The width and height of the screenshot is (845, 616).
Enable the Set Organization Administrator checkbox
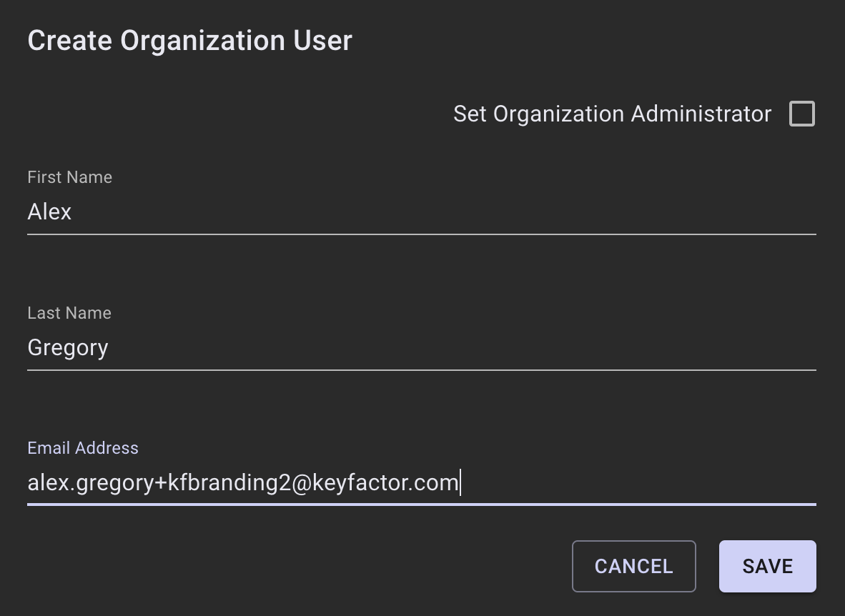click(x=801, y=114)
